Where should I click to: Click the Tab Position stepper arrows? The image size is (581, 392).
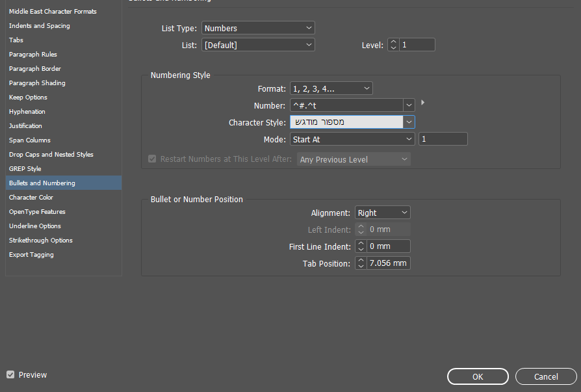tap(361, 263)
